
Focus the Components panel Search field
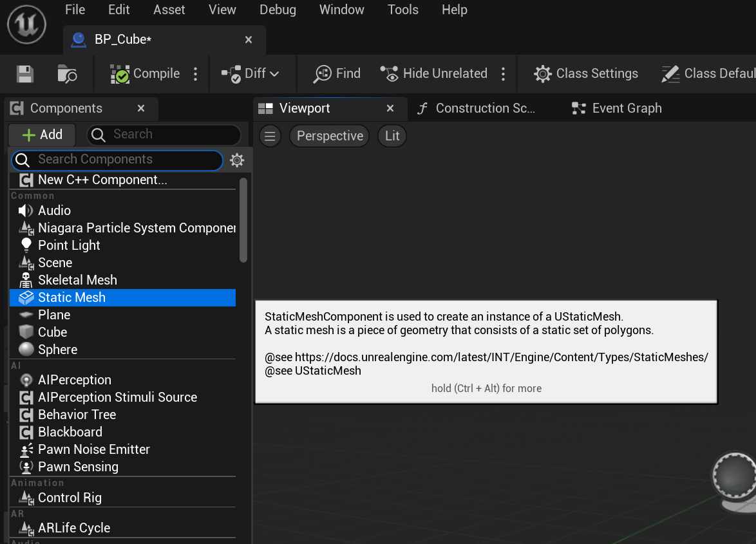[x=164, y=135]
